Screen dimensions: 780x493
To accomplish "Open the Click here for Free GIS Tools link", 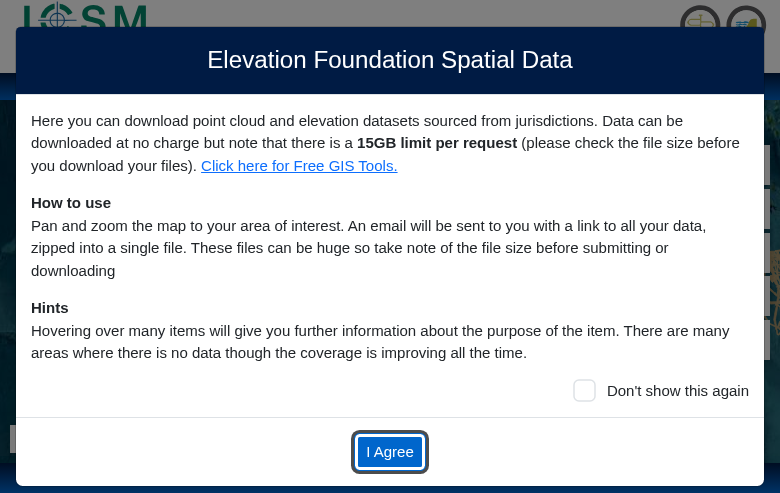I will [x=299, y=166].
